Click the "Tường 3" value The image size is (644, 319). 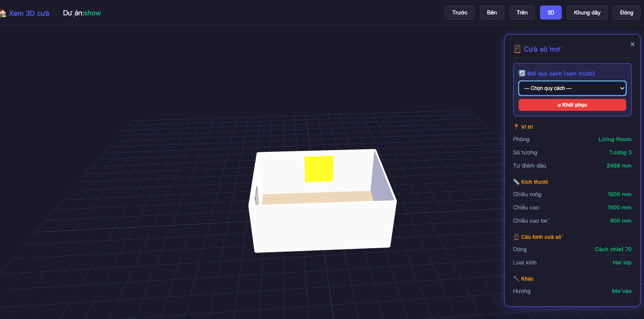tap(621, 152)
